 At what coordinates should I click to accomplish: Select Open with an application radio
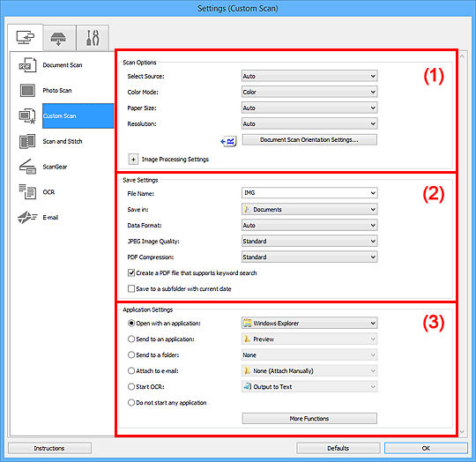click(131, 324)
